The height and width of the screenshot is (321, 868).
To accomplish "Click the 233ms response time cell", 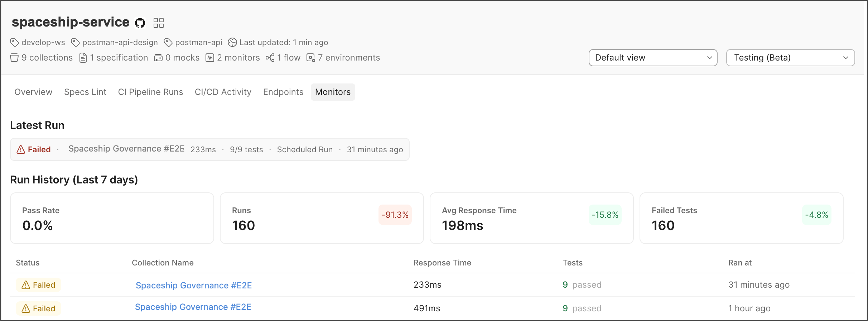I will click(x=428, y=285).
